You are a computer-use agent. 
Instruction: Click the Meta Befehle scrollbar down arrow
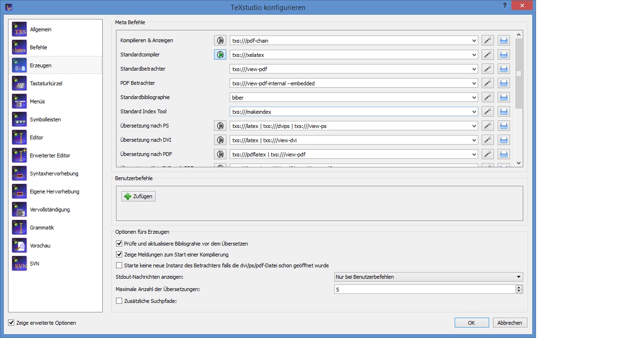(519, 163)
